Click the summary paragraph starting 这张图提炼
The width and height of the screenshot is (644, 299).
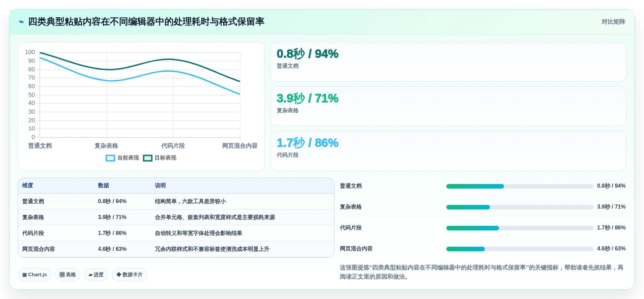tap(482, 272)
